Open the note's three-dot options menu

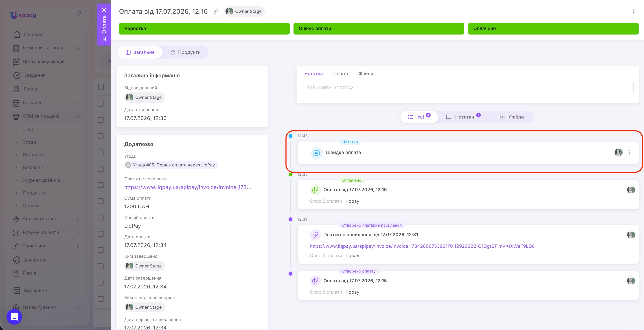630,153
